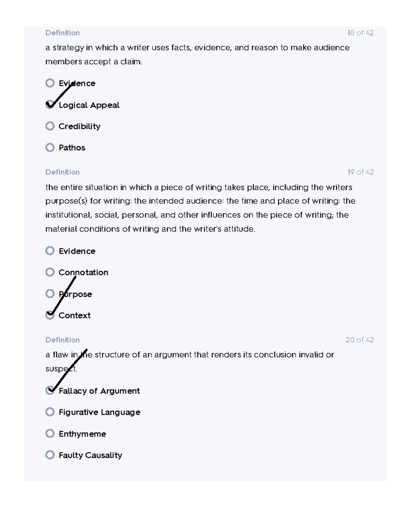
Task: Select the Logical Appeal answer option
Action: click(x=50, y=105)
